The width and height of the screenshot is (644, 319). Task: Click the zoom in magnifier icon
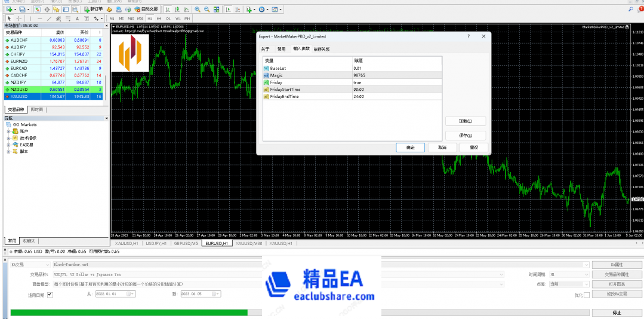coord(198,10)
